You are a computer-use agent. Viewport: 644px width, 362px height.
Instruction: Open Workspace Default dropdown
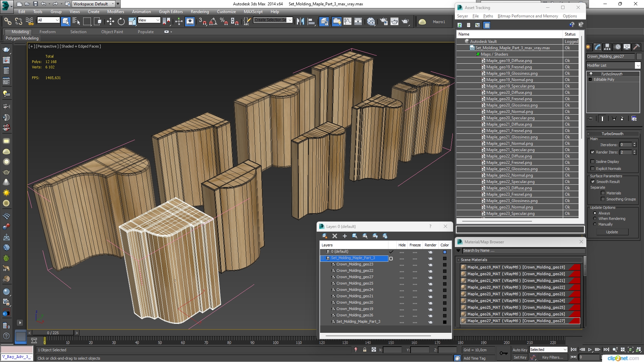click(94, 4)
